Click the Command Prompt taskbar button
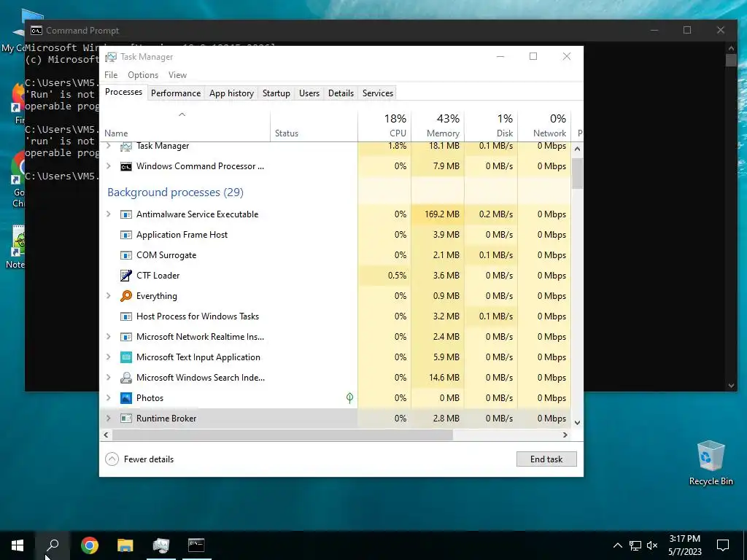Screen dimensions: 747x560 tap(196, 545)
